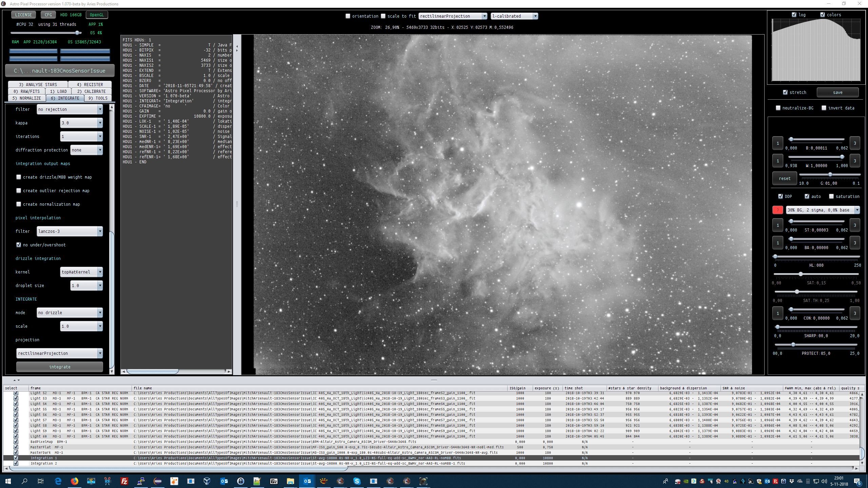Image resolution: width=868 pixels, height=488 pixels.
Task: Open the integrate mode dropdown (no drizzle)
Action: tap(70, 312)
